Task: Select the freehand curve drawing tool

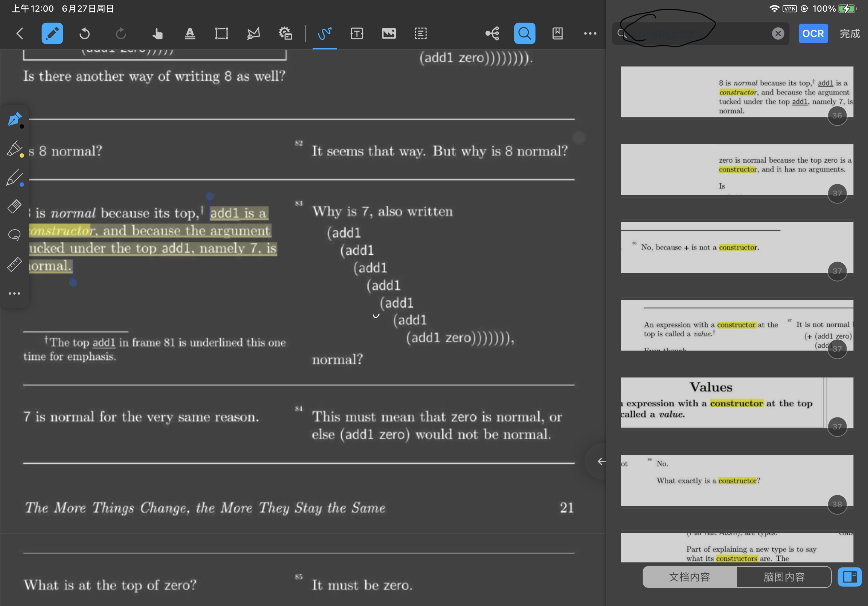Action: click(324, 33)
